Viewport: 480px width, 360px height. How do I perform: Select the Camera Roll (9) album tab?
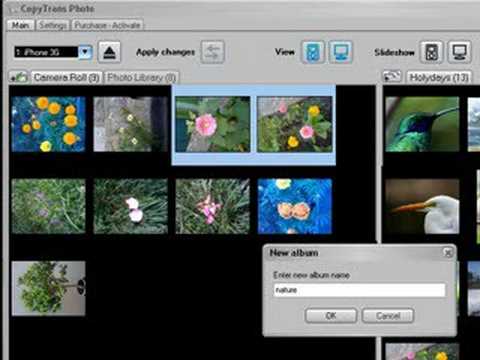tap(66, 77)
